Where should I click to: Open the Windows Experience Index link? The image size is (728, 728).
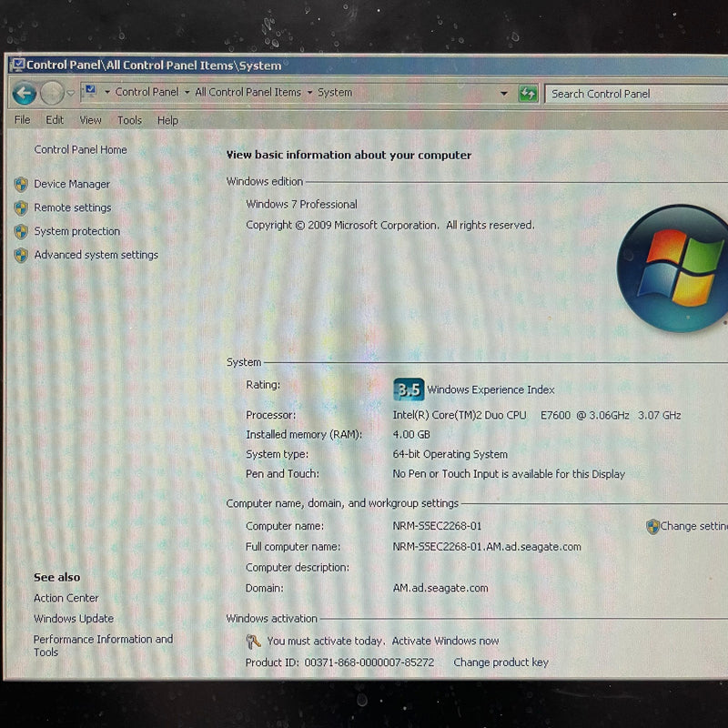490,389
